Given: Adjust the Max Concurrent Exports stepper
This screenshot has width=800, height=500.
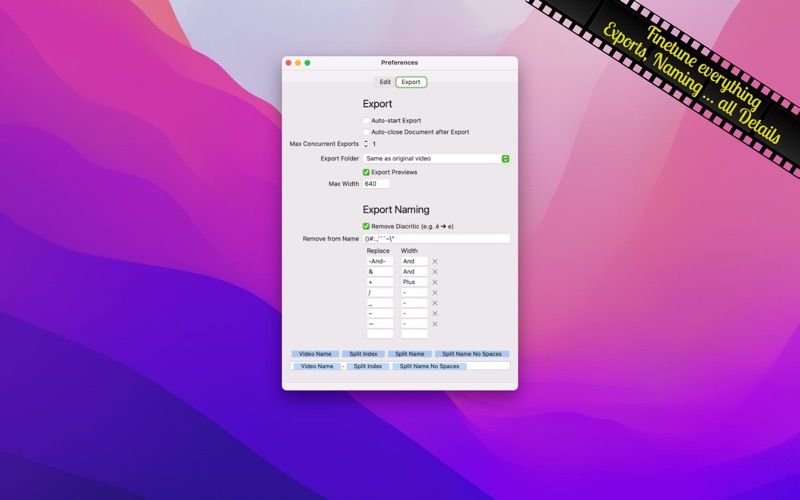Looking at the screenshot, I should tap(366, 144).
